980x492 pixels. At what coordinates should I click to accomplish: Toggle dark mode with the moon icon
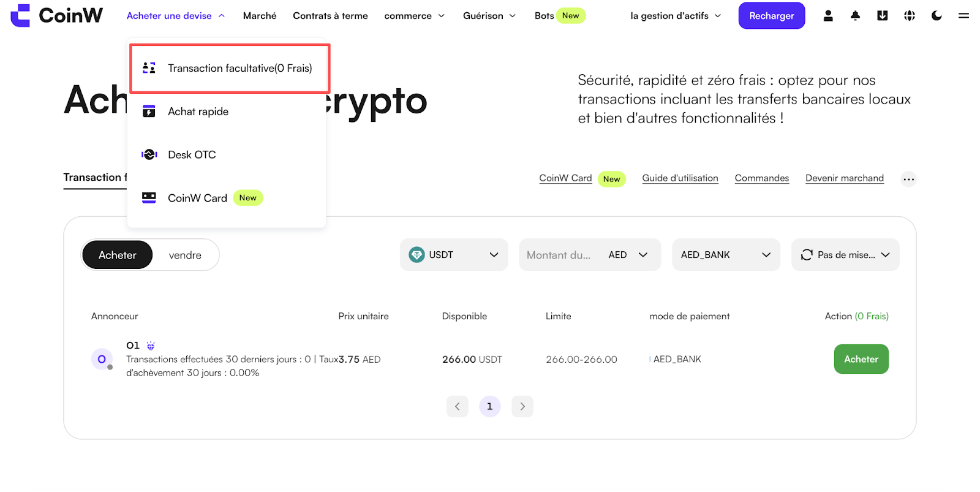(937, 16)
